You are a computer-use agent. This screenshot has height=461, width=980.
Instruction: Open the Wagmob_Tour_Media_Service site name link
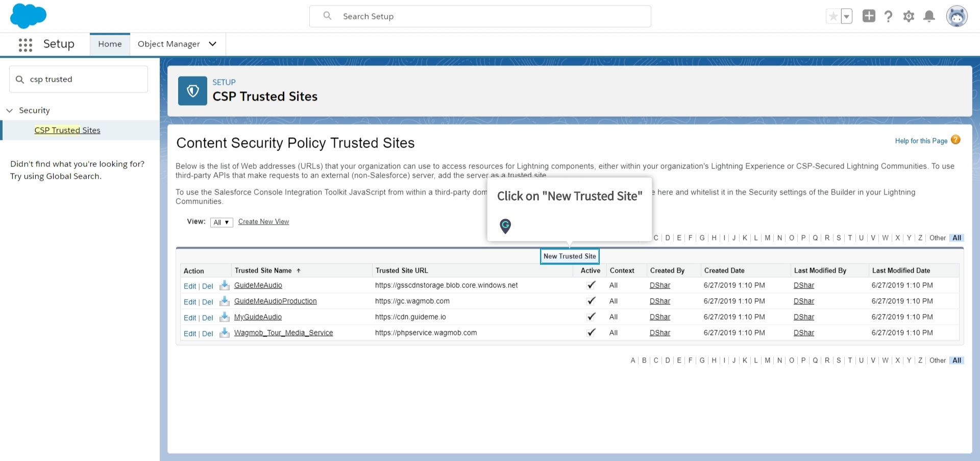tap(283, 333)
